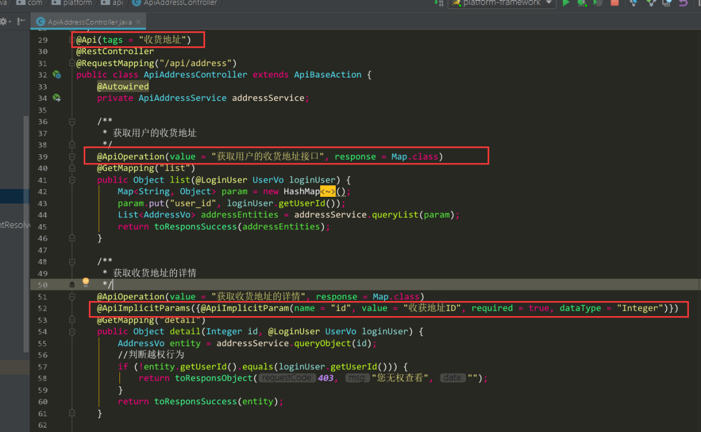Click toResponsSuccess(addressEntities) on line 45
The width and height of the screenshot is (701, 432).
pos(240,227)
